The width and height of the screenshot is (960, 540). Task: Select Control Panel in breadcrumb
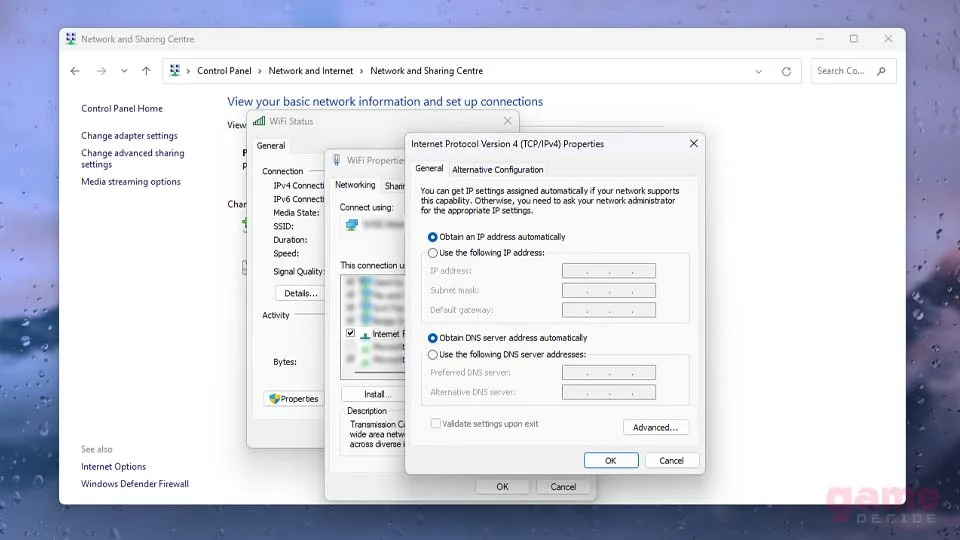(x=224, y=71)
